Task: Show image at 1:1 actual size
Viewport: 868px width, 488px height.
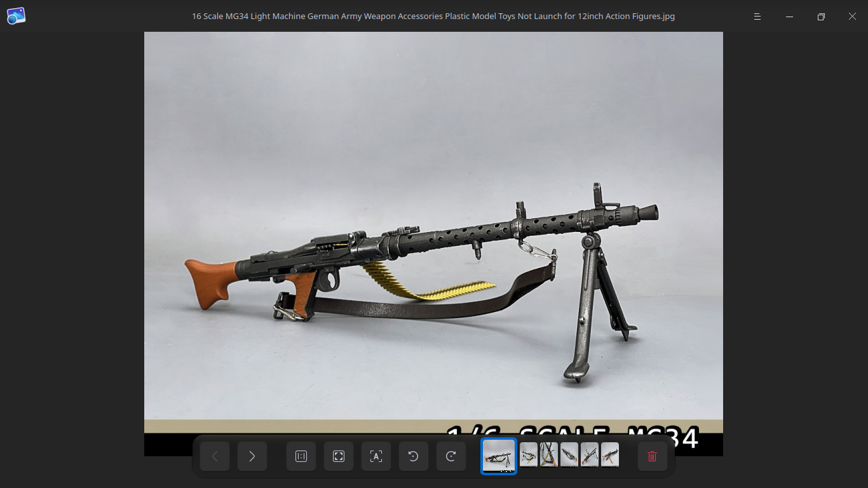Action: point(301,456)
